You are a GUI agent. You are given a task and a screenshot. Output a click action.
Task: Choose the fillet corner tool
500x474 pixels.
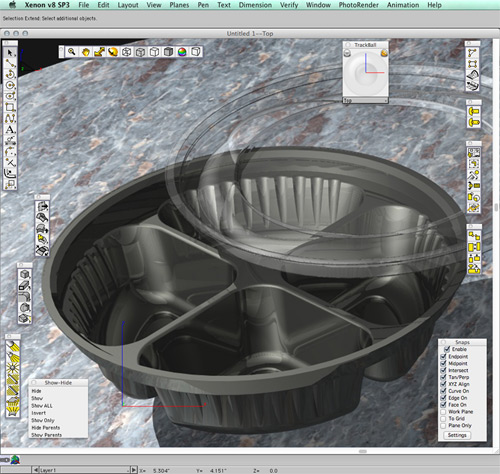click(10, 173)
